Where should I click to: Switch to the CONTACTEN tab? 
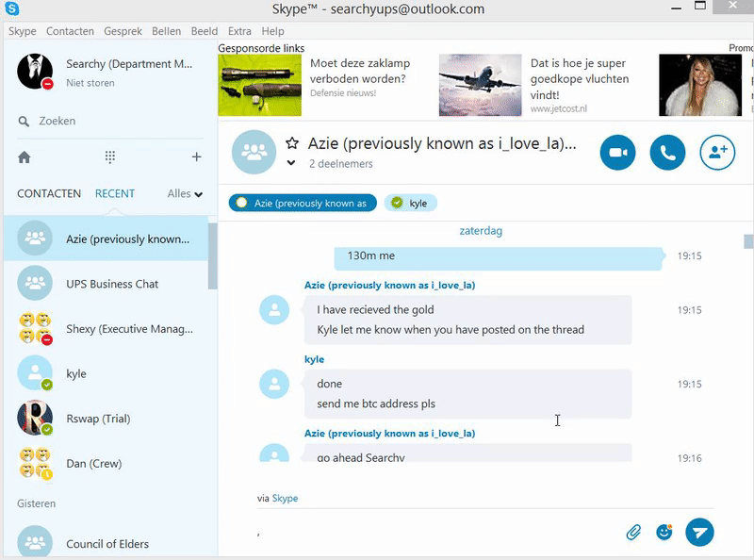[x=49, y=193]
